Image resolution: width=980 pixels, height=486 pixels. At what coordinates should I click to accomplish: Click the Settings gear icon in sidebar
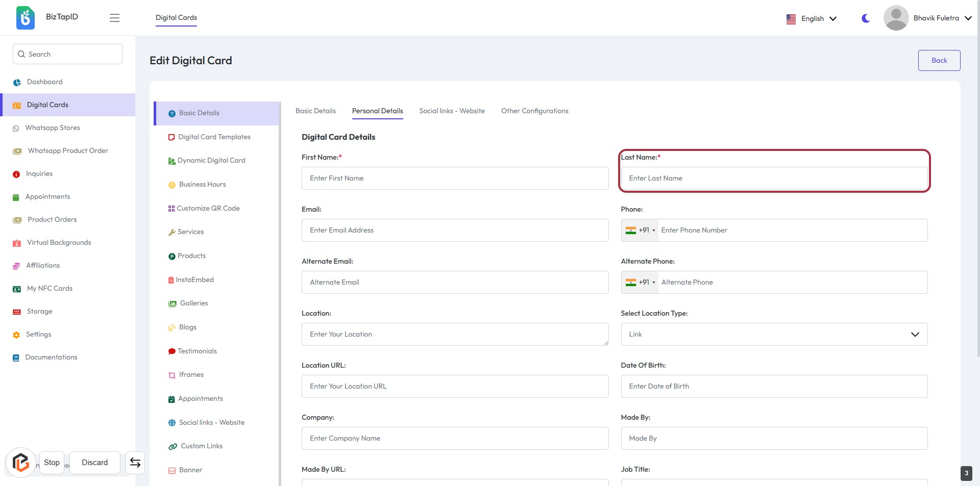pos(16,335)
